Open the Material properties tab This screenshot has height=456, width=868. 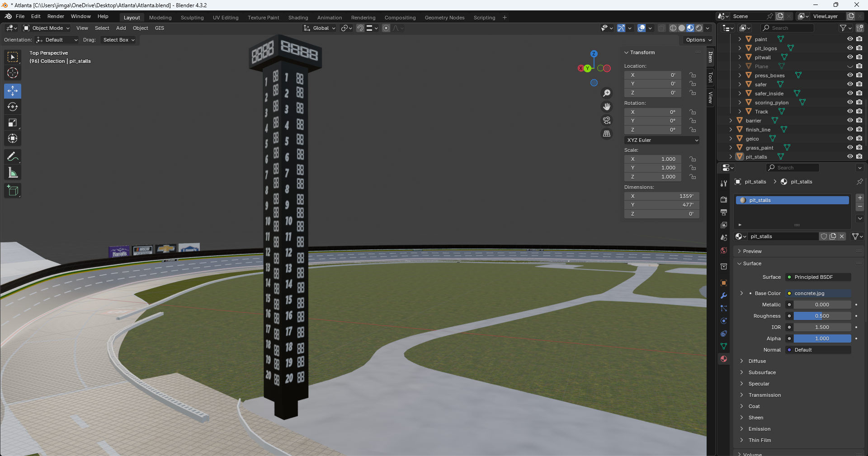tap(724, 359)
